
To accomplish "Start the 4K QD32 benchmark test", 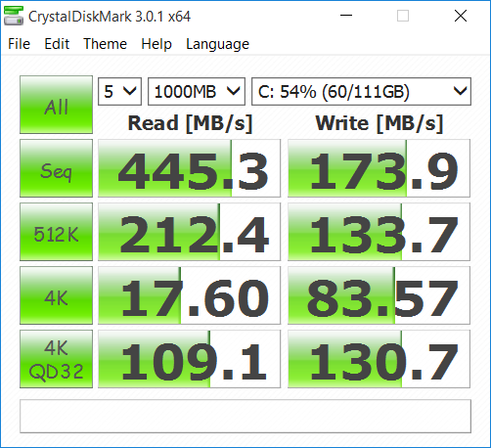I will point(56,359).
